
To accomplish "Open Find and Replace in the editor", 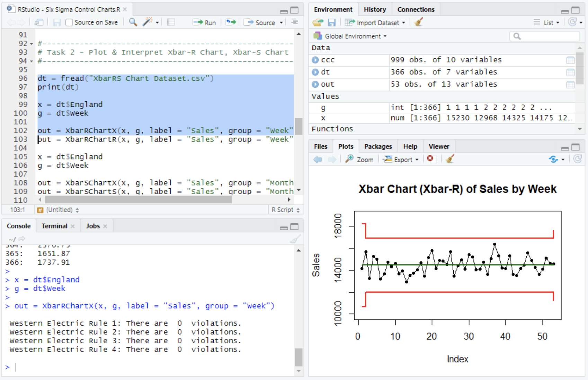I will (132, 22).
